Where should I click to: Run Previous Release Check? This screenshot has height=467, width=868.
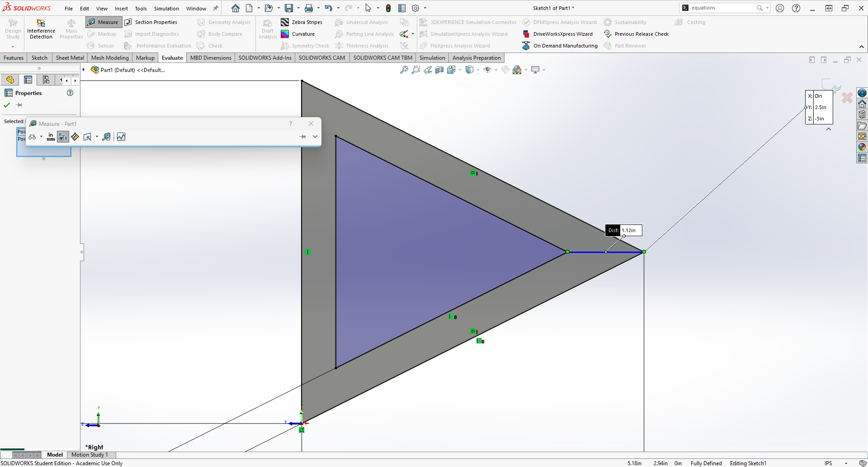(636, 34)
